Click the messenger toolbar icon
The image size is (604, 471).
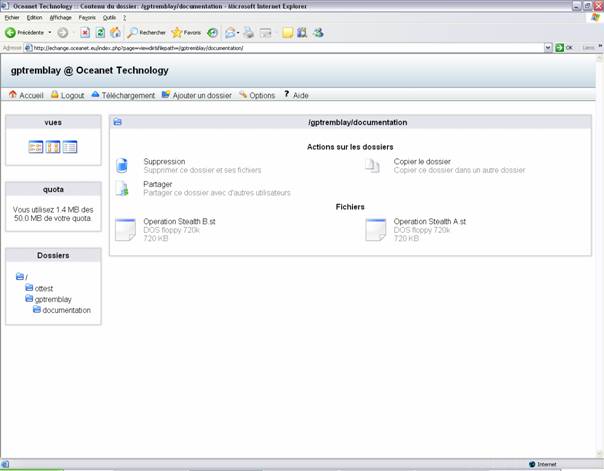pos(318,33)
